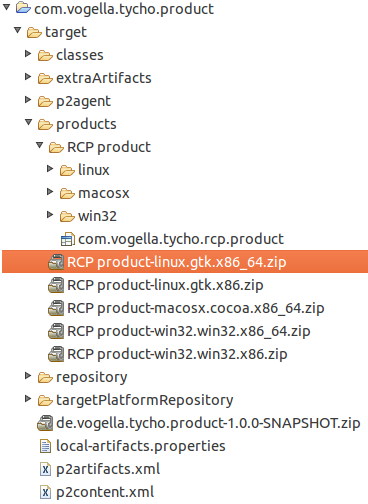Click the target folder icon
The height and width of the screenshot is (504, 368).
point(34,32)
